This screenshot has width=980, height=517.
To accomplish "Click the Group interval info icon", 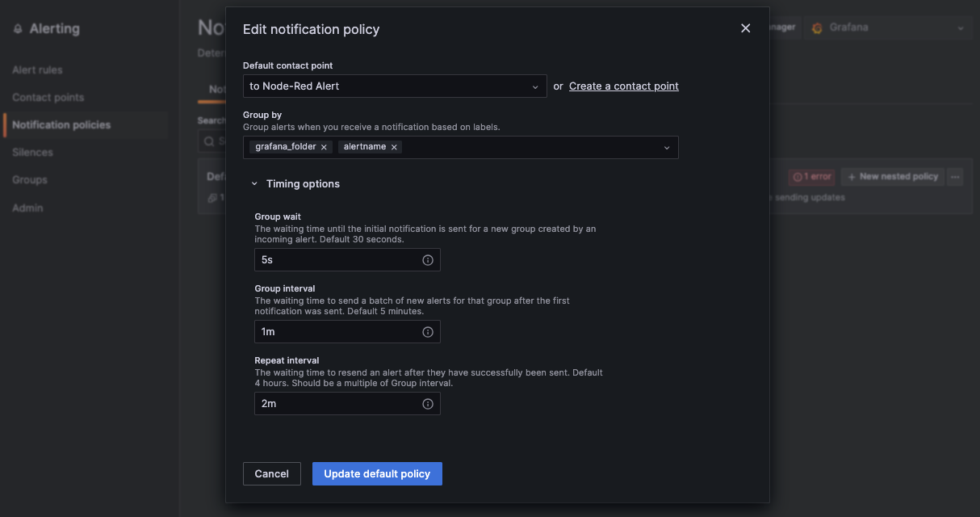I will click(x=428, y=332).
